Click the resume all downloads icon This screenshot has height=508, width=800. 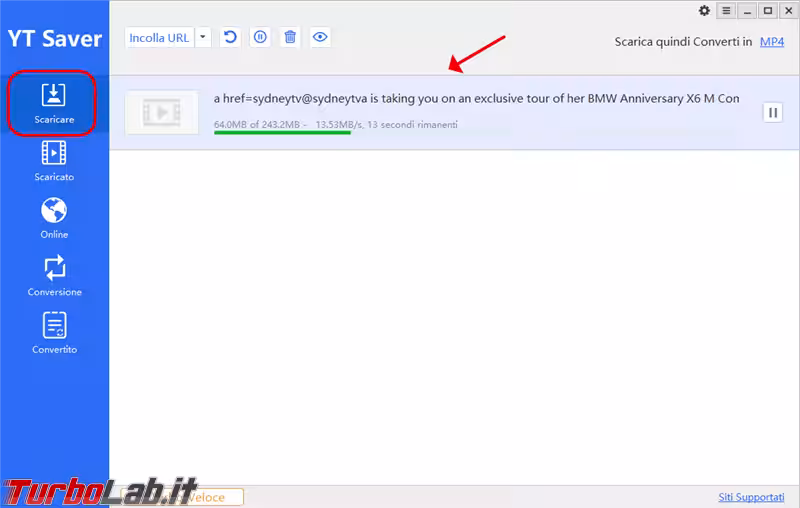click(x=230, y=37)
